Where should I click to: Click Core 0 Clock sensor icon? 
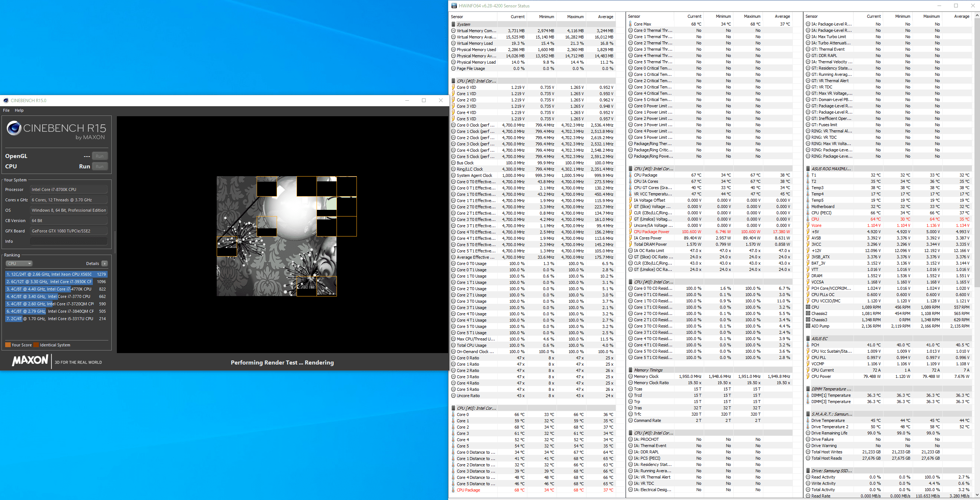click(x=453, y=125)
